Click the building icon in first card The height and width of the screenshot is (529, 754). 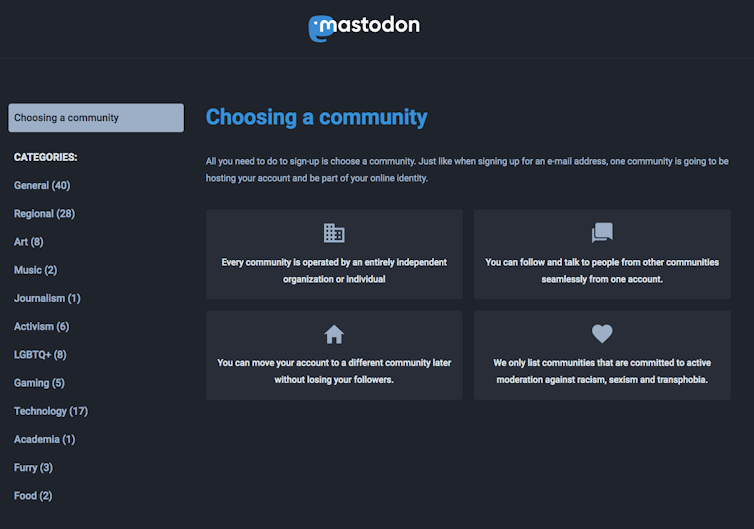[x=334, y=233]
